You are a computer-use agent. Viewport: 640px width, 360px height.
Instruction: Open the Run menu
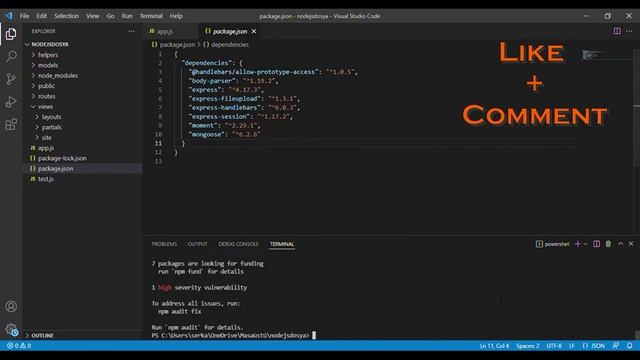(x=127, y=16)
